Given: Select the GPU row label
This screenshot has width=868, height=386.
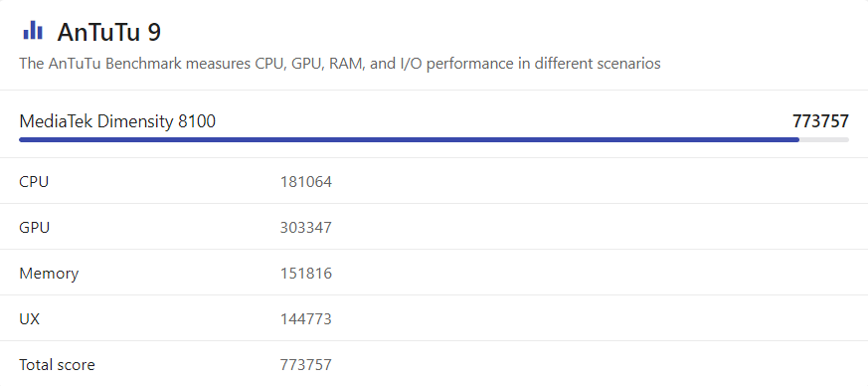Looking at the screenshot, I should click(35, 228).
